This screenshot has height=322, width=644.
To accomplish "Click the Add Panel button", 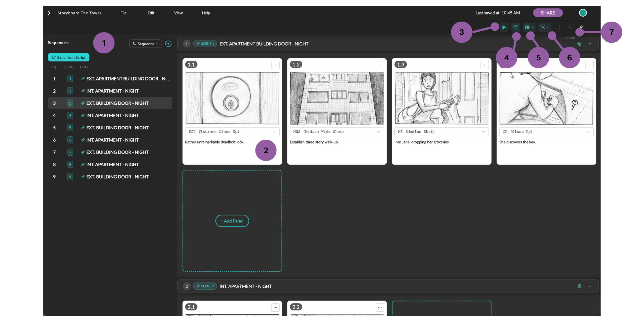I will click(232, 221).
